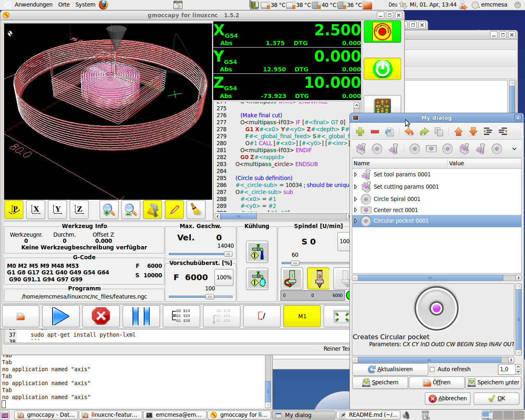Step through program one line
Viewport: 525px width, 420px height.
[181, 316]
